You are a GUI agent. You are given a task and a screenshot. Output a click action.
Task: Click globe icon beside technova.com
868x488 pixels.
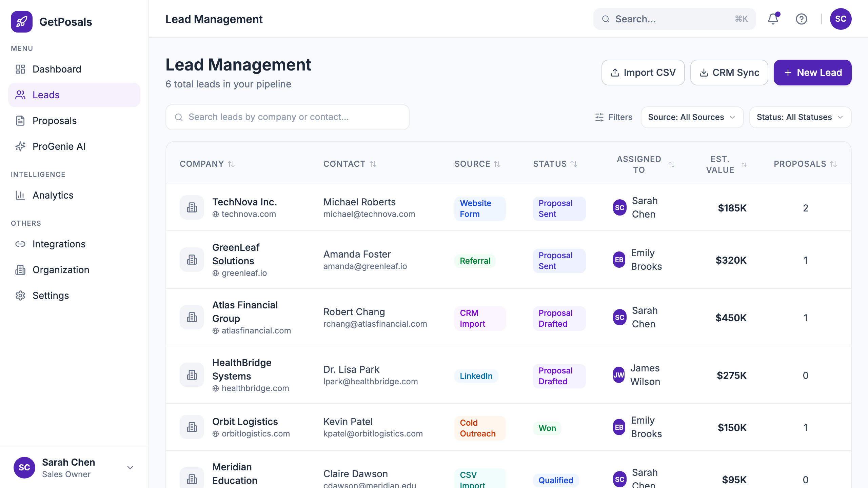coord(216,214)
